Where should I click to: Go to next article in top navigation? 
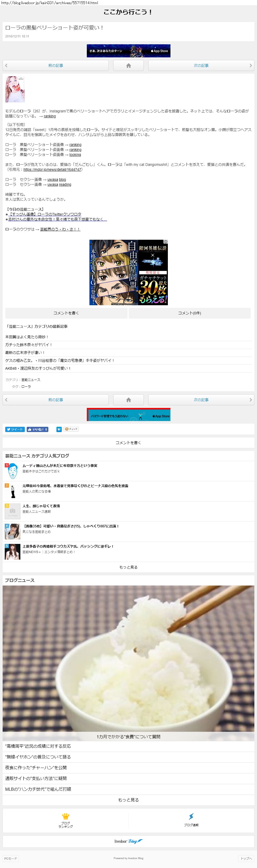click(x=201, y=66)
